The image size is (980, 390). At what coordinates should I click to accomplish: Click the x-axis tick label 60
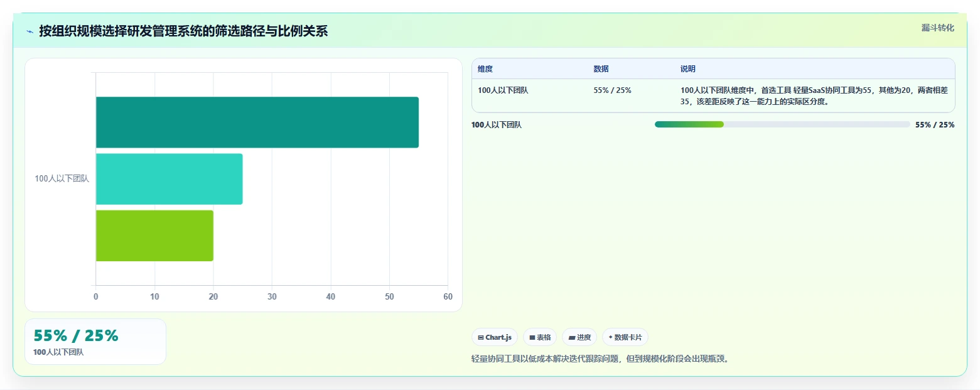pos(448,296)
